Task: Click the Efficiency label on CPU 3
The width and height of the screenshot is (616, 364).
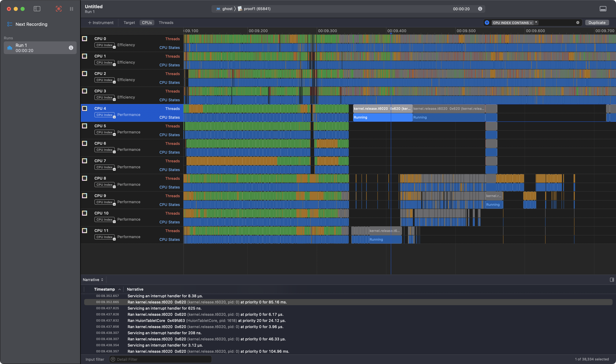Action: (x=126, y=97)
